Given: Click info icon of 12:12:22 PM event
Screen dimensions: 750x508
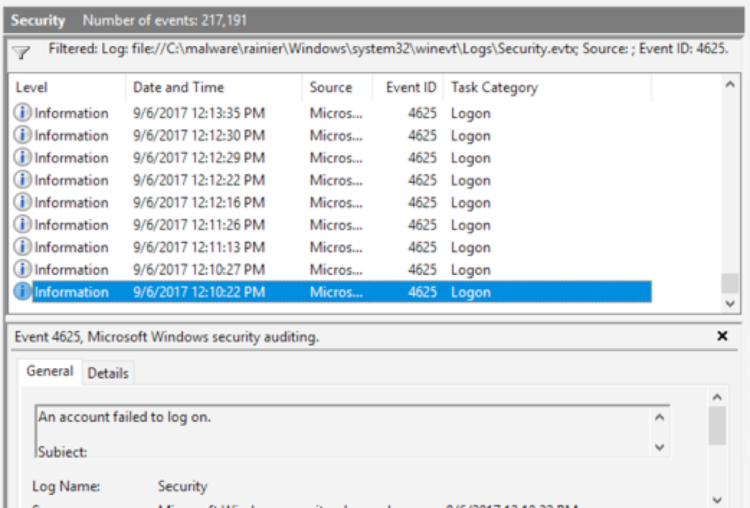Looking at the screenshot, I should pyautogui.click(x=23, y=180).
